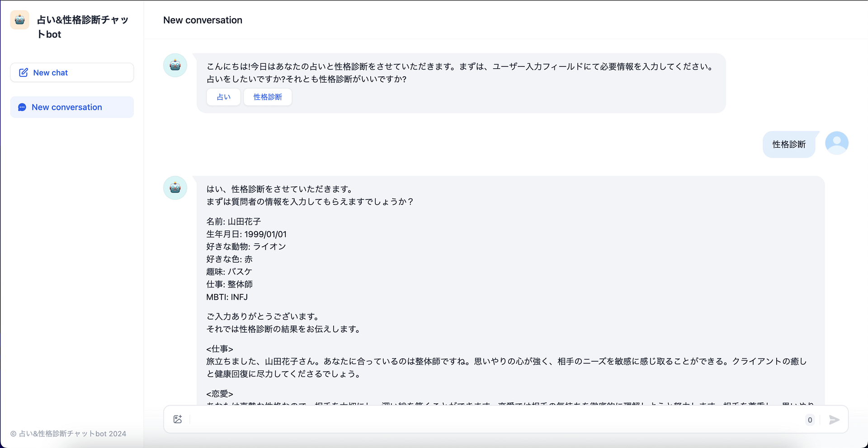Click the bot avatar next to the greeting message
Image resolution: width=868 pixels, height=448 pixels.
coord(175,65)
